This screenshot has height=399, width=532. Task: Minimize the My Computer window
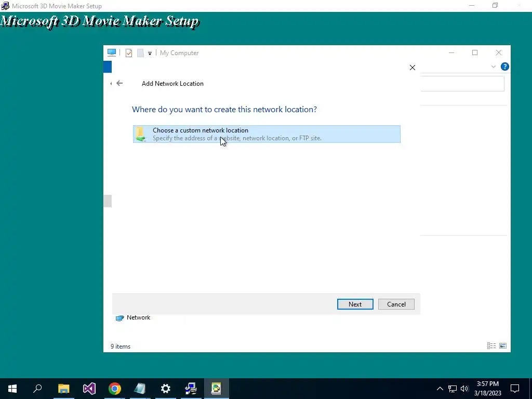click(x=451, y=52)
